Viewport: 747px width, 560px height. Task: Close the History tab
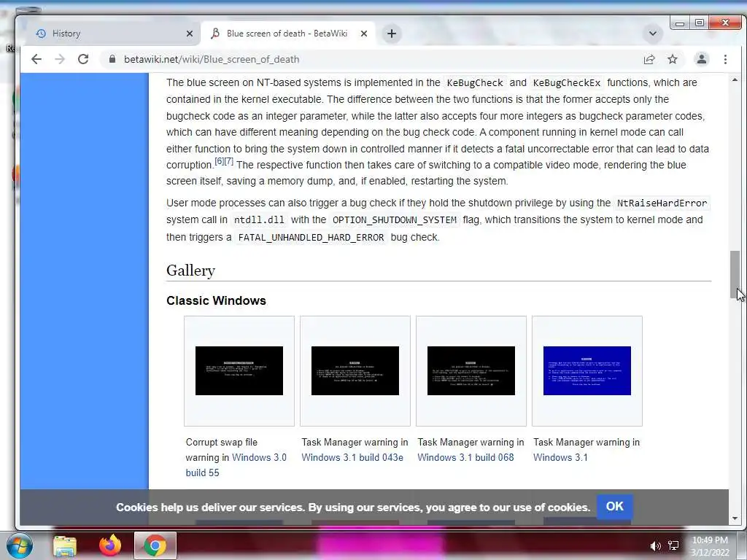coord(190,34)
